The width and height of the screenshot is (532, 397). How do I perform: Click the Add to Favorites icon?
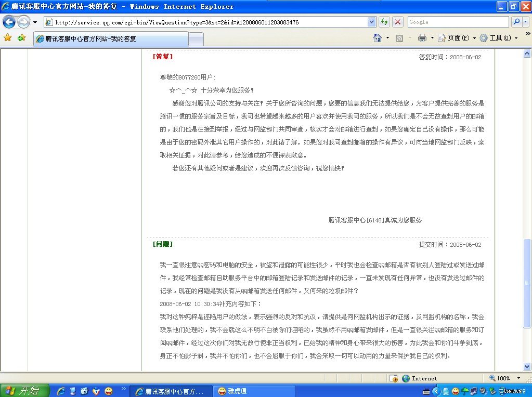click(21, 38)
